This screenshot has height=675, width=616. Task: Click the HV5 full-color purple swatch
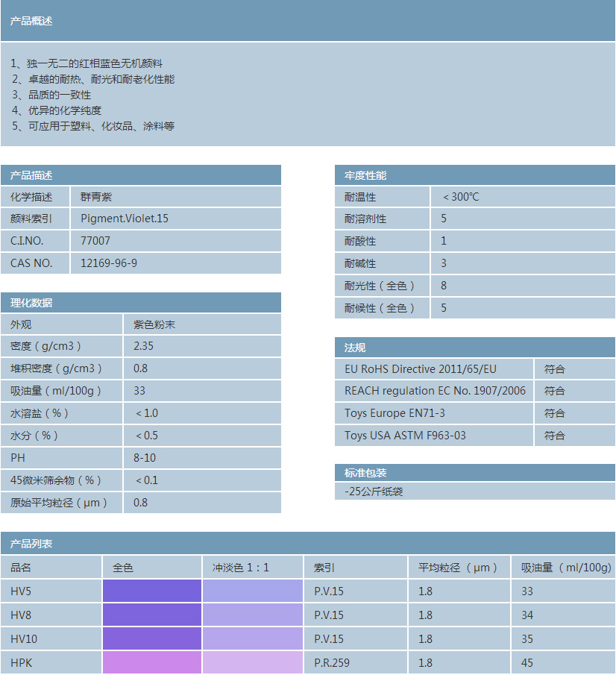(x=152, y=591)
